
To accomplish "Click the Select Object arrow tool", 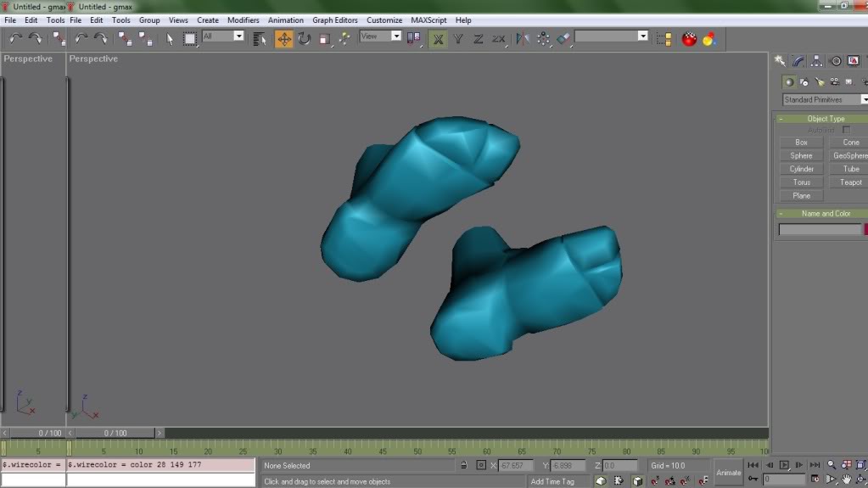I will [170, 39].
